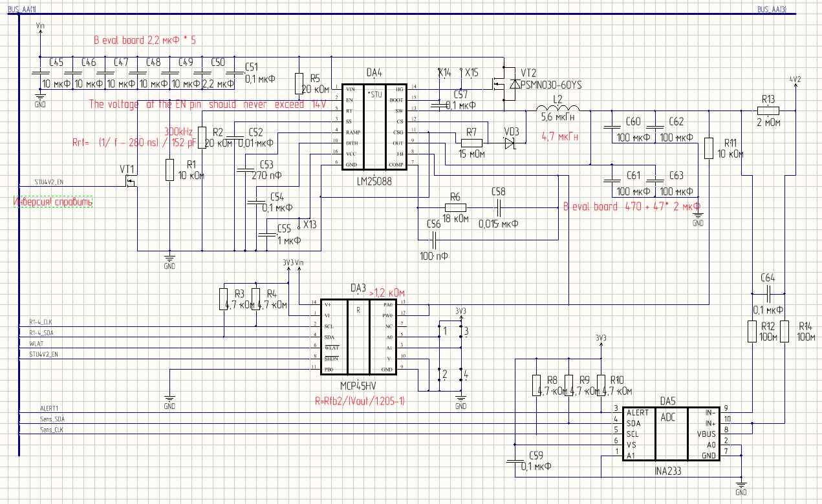Viewport: 822px width, 504px height.
Task: Select the red '>1,2 кОм' note
Action: (387, 293)
